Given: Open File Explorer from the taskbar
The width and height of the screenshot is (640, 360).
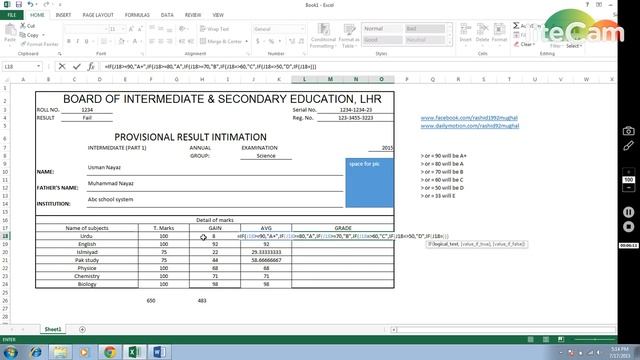Looking at the screenshot, I should tap(60, 351).
